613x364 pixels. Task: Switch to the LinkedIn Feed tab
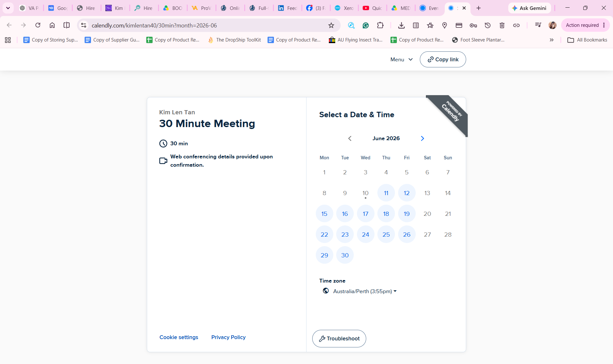coord(287,8)
